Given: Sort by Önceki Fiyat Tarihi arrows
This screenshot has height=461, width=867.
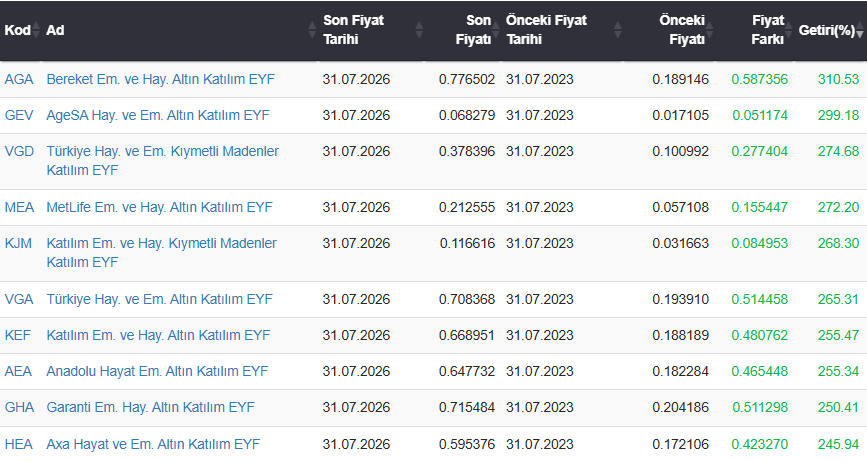Looking at the screenshot, I should [618, 30].
